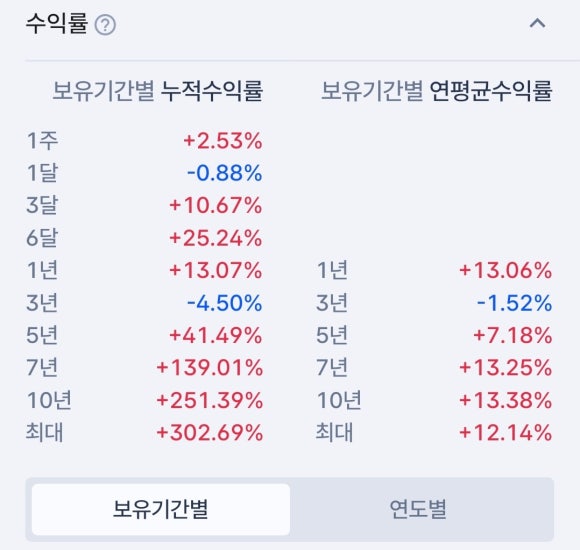Switch to the 연도별 tab
Image resolution: width=580 pixels, height=550 pixels.
pos(418,509)
